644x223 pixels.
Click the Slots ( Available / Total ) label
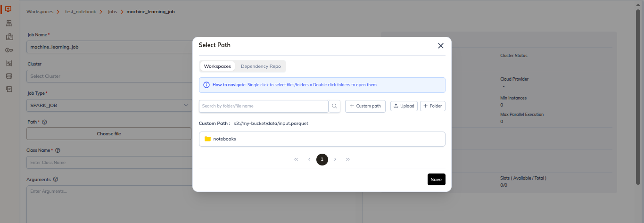523,178
